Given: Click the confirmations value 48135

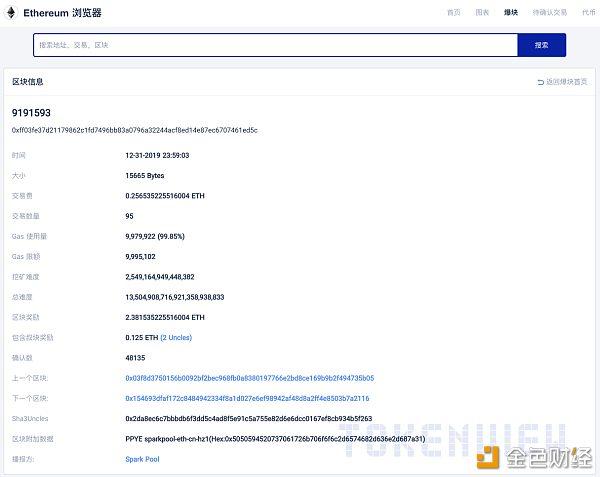Looking at the screenshot, I should (135, 358).
